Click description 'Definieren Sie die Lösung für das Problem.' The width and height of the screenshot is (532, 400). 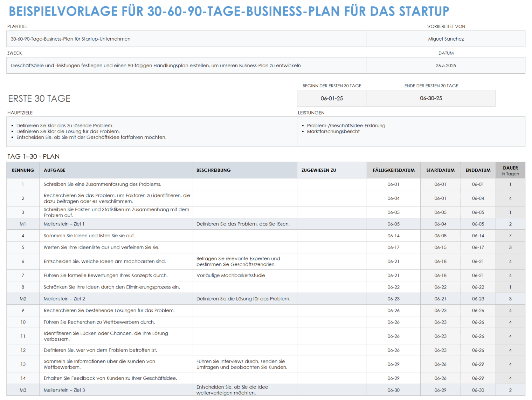click(244, 299)
